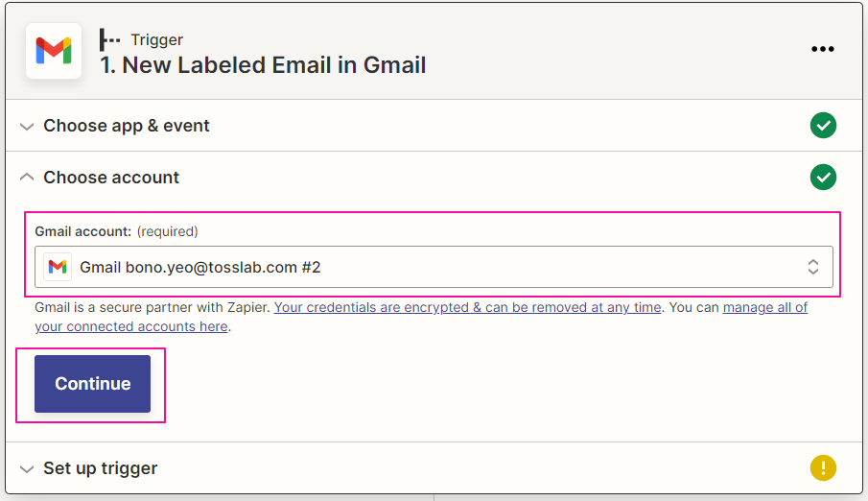Viewport: 868px width, 501px height.
Task: Open the three-dot step options menu
Action: 823,50
